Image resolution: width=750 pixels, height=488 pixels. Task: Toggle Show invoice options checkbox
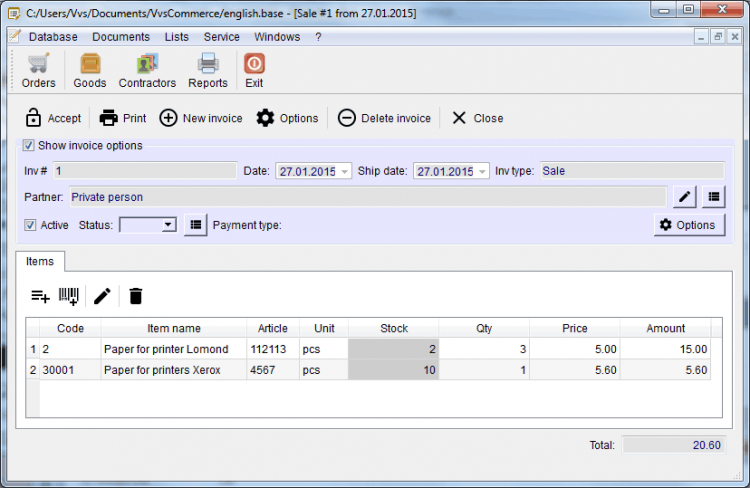[x=29, y=145]
